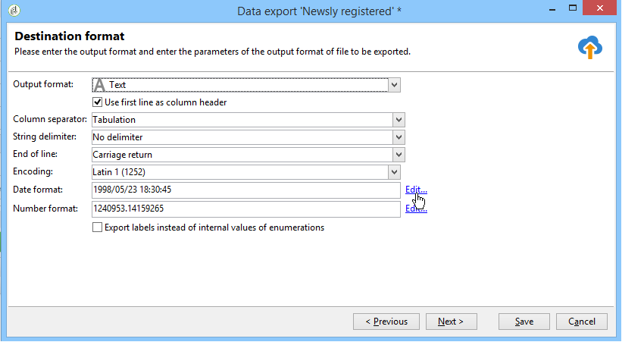Open Edit link for Number format

tap(416, 209)
